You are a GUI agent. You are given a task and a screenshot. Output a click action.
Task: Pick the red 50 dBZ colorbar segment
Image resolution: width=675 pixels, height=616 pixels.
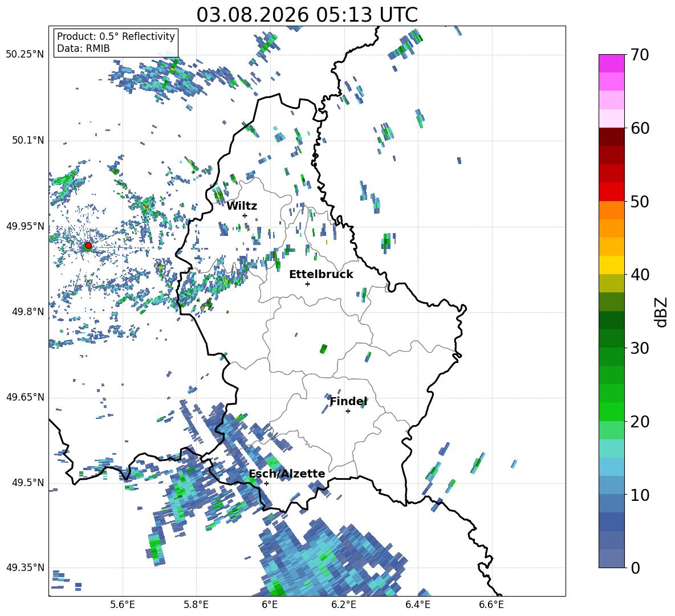(611, 192)
